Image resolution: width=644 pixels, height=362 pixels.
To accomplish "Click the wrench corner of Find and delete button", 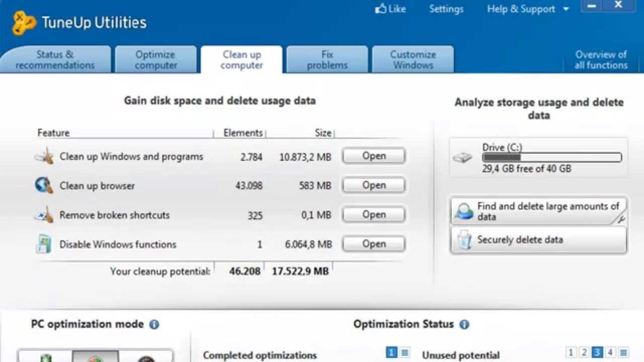I will (621, 219).
